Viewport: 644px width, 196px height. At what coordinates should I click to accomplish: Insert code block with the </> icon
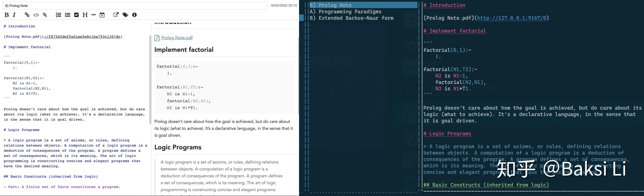click(x=36, y=15)
